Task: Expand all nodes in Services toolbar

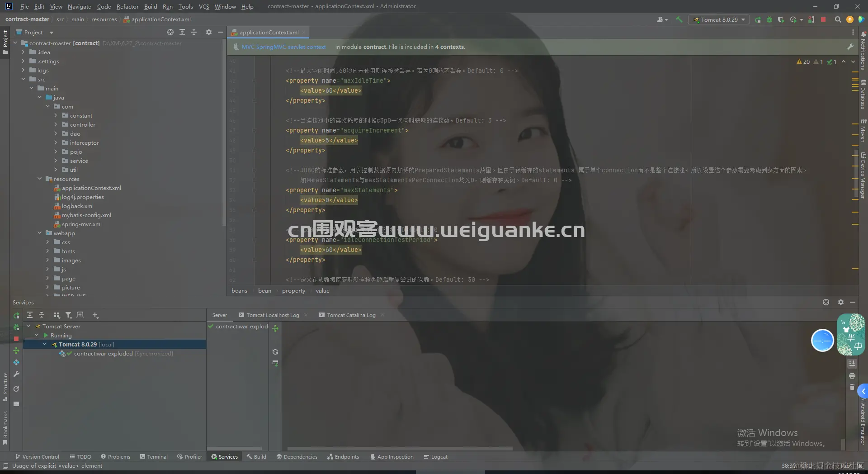Action: coord(29,315)
